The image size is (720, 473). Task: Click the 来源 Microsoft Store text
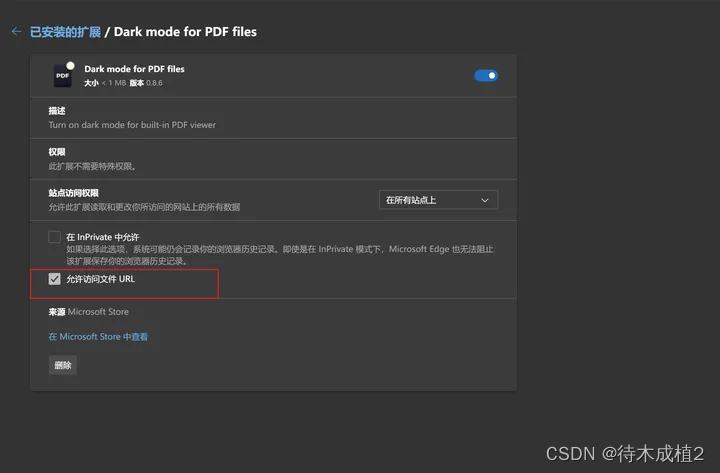89,312
